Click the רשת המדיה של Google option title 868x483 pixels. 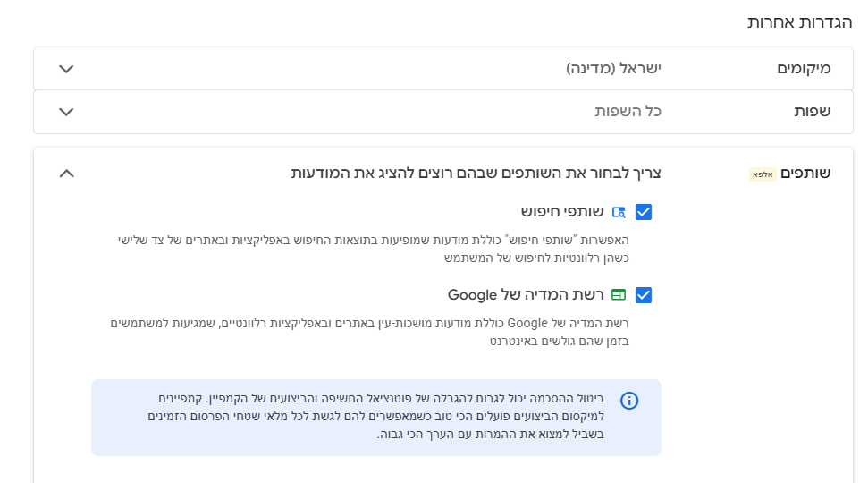tap(526, 294)
